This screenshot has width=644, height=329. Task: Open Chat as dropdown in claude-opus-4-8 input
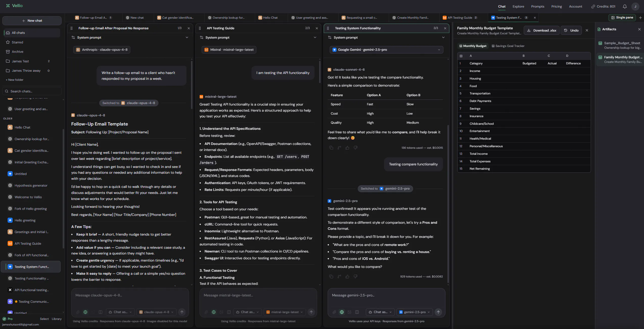coord(120,312)
